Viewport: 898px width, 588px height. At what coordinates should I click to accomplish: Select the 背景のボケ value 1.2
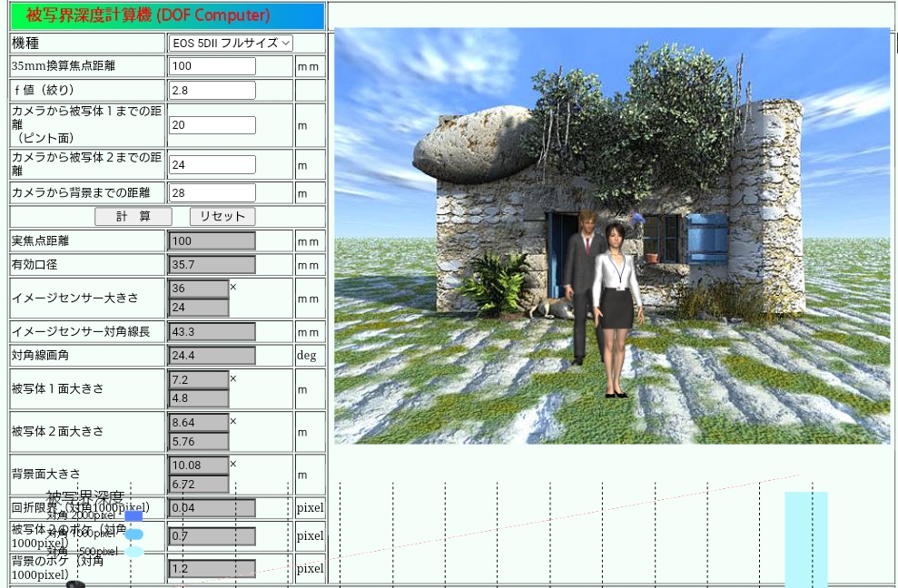212,569
